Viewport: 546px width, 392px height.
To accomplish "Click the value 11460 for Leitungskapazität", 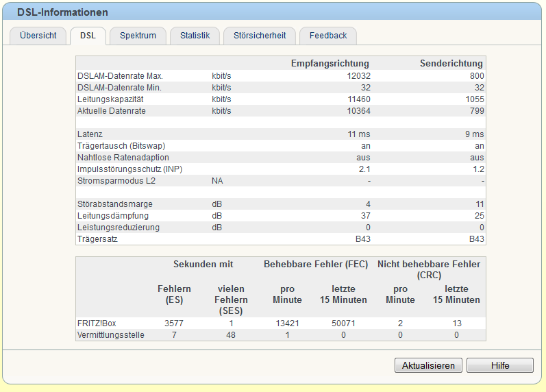I will click(359, 99).
